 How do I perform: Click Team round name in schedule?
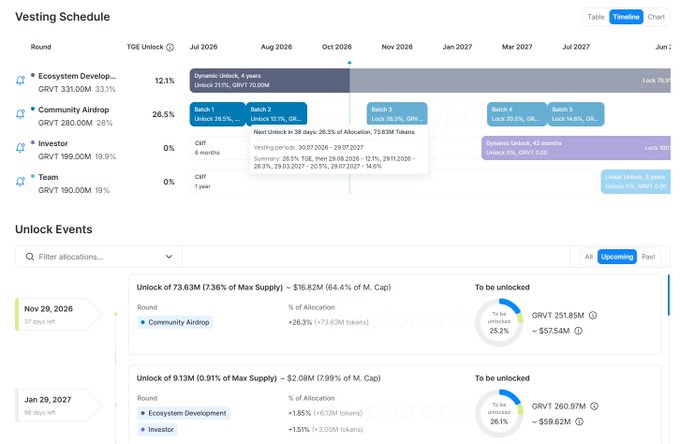tap(48, 177)
